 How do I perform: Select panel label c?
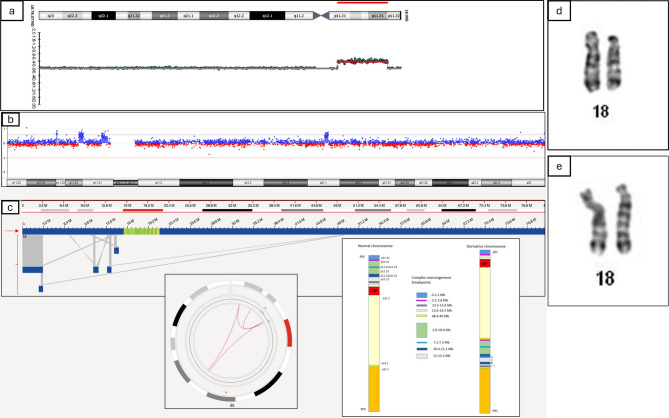coord(9,208)
